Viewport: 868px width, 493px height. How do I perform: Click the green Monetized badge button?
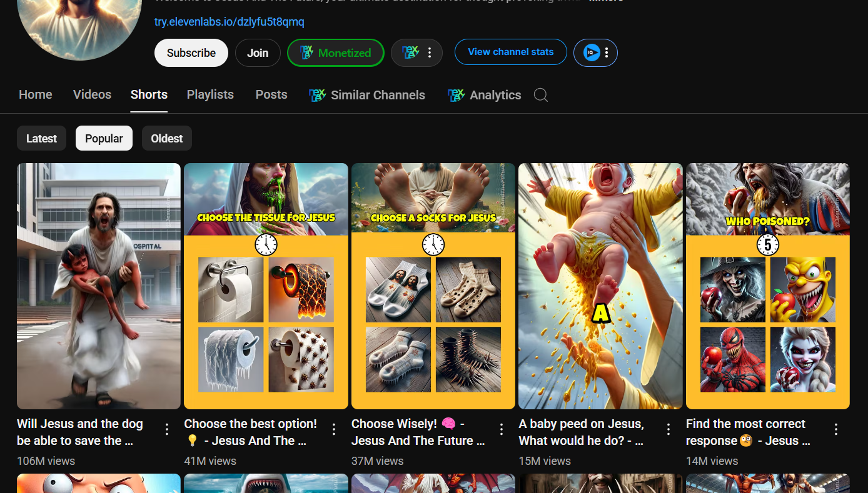click(x=335, y=52)
